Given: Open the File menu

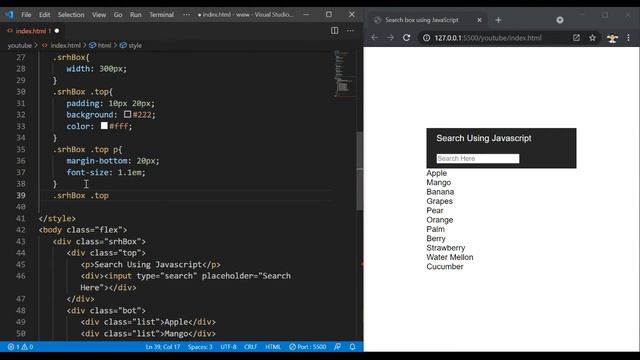Looking at the screenshot, I should 26,15.
